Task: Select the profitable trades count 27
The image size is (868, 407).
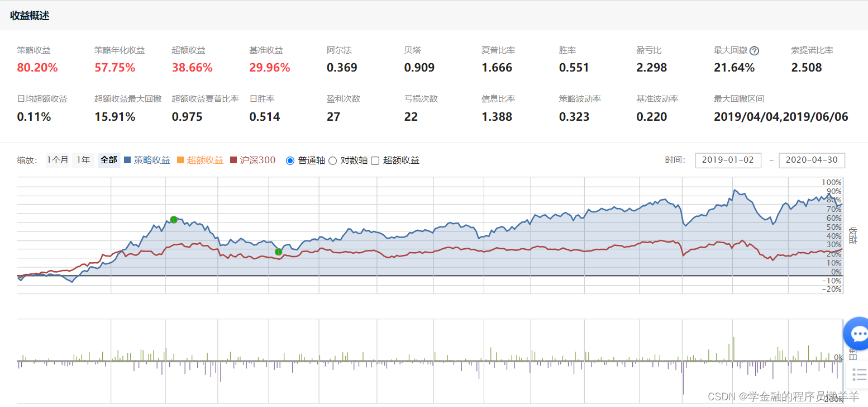Action: pos(333,117)
